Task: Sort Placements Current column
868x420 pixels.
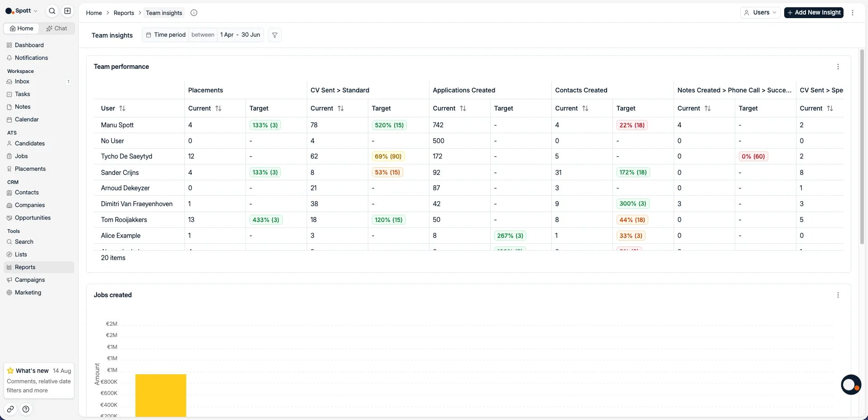Action: (218, 108)
